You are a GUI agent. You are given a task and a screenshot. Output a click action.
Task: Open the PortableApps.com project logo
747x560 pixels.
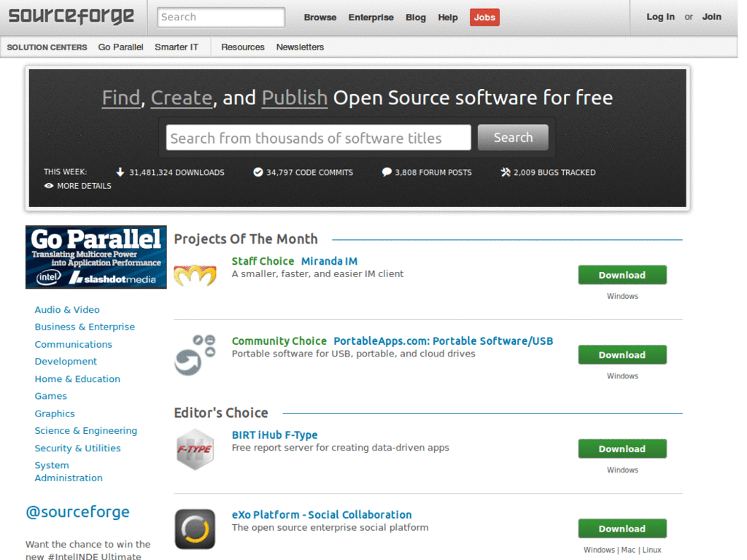195,355
